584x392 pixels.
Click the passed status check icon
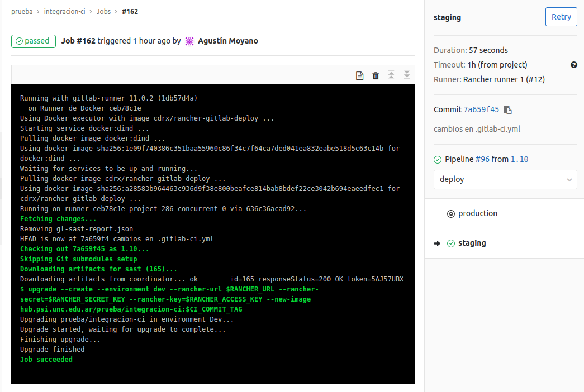point(20,41)
